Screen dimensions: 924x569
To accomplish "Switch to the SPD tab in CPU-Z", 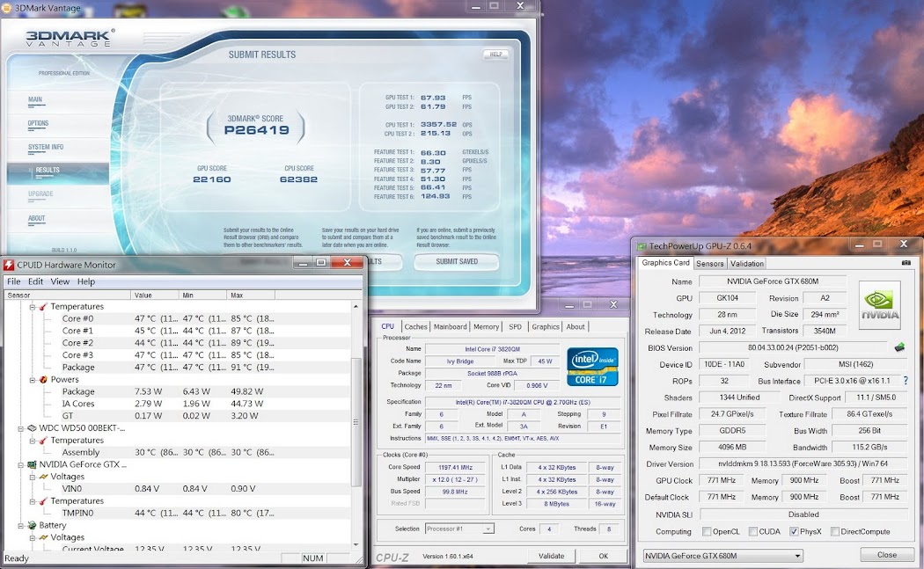I will point(516,326).
